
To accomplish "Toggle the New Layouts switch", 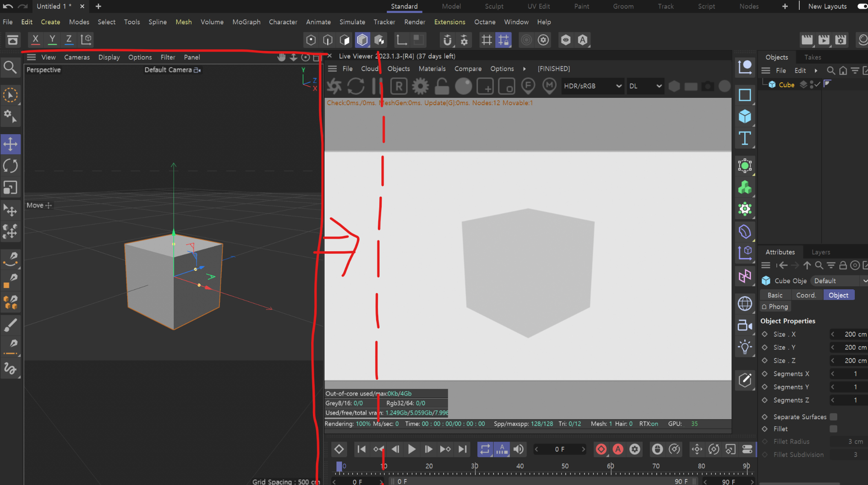I will point(862,6).
